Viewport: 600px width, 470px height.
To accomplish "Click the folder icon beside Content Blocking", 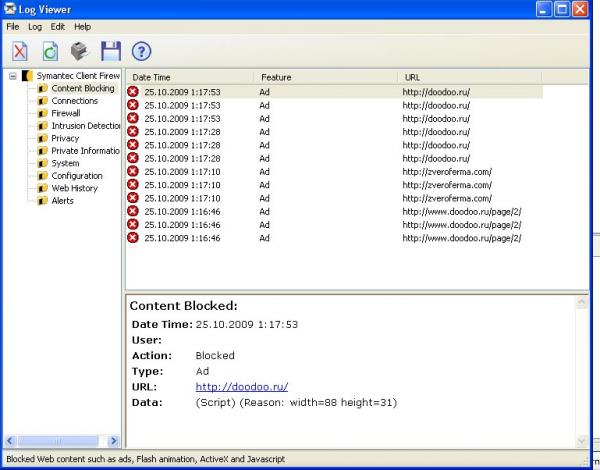I will tap(42, 88).
